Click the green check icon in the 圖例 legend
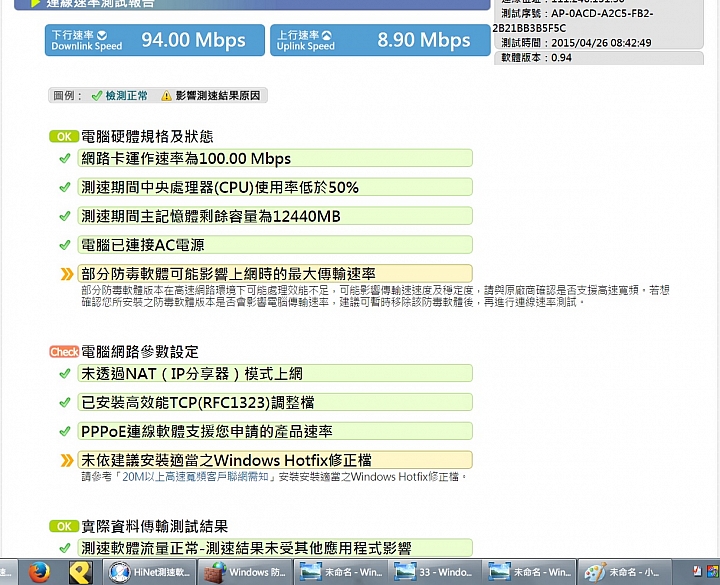This screenshot has height=585, width=720. click(97, 96)
